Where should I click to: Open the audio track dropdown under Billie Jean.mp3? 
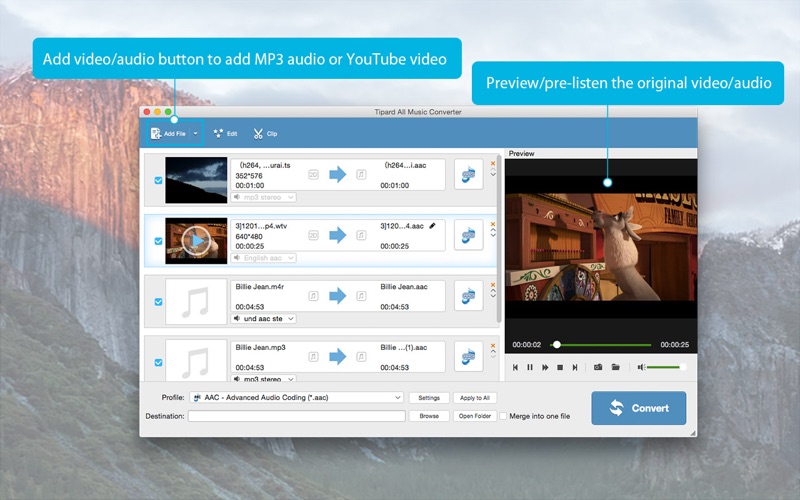264,379
